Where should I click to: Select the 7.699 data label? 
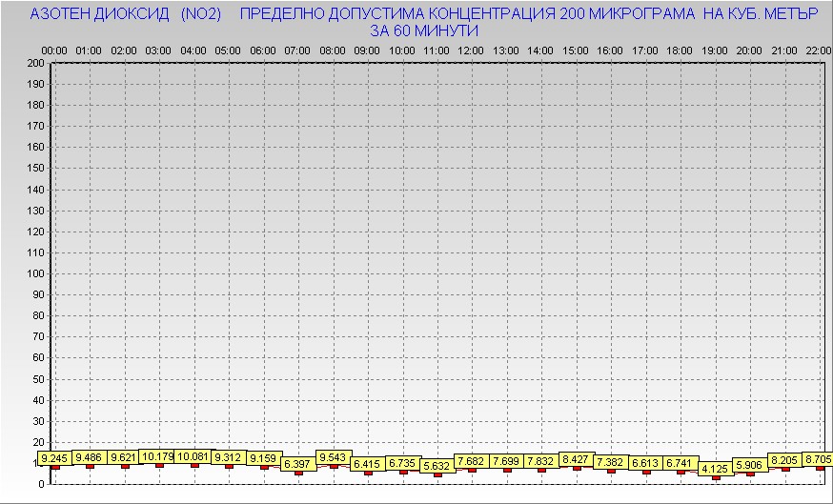[507, 461]
